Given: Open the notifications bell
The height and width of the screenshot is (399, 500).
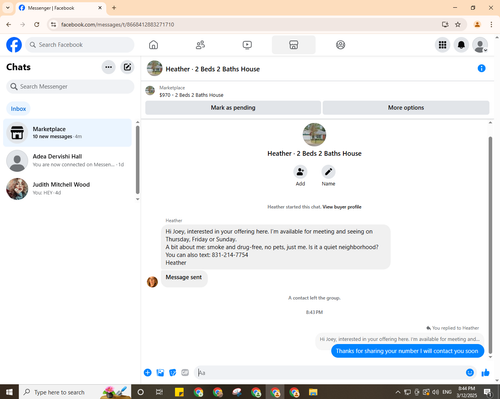Looking at the screenshot, I should [461, 45].
